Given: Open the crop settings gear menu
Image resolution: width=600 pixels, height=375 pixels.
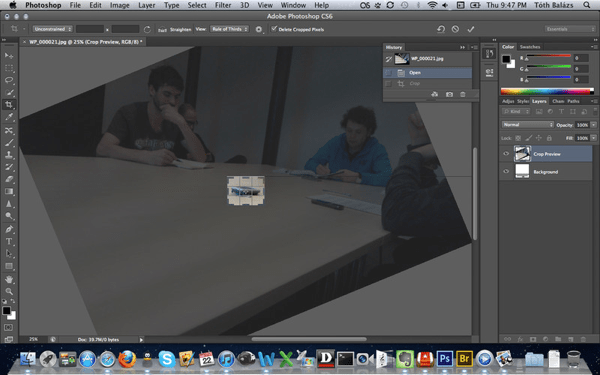Looking at the screenshot, I should pos(259,29).
